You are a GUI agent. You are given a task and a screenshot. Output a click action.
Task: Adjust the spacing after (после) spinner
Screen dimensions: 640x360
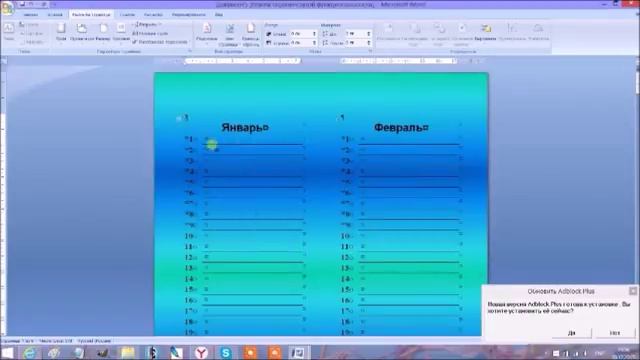tap(369, 43)
